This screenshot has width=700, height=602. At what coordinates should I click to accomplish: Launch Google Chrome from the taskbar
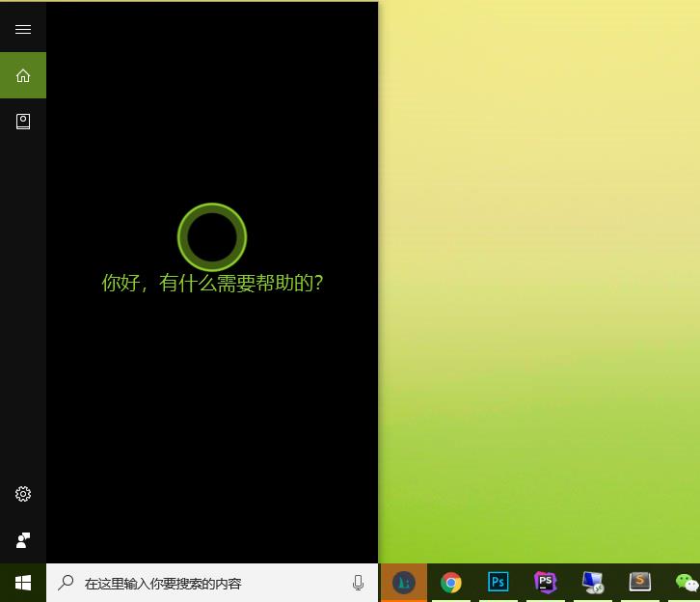[451, 583]
